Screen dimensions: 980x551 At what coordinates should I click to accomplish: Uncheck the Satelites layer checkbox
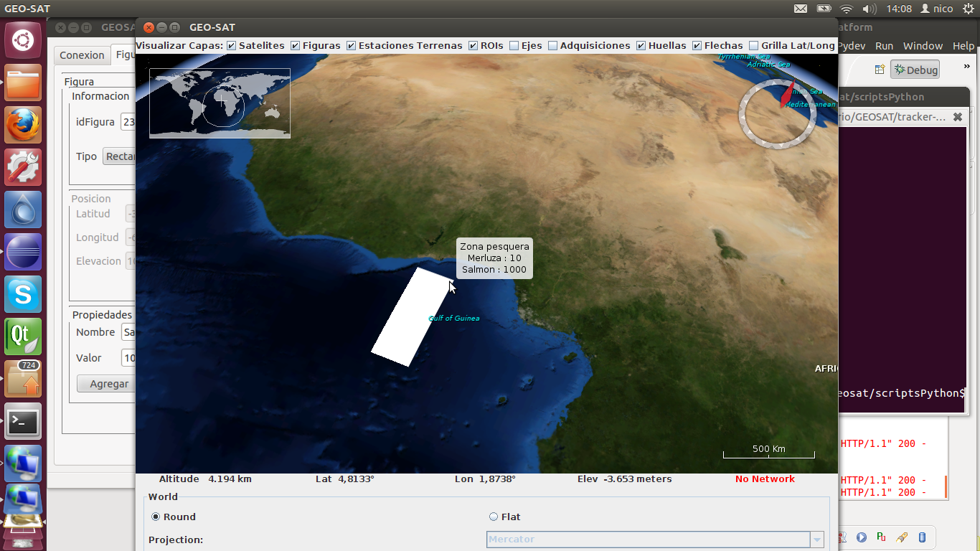pos(232,46)
